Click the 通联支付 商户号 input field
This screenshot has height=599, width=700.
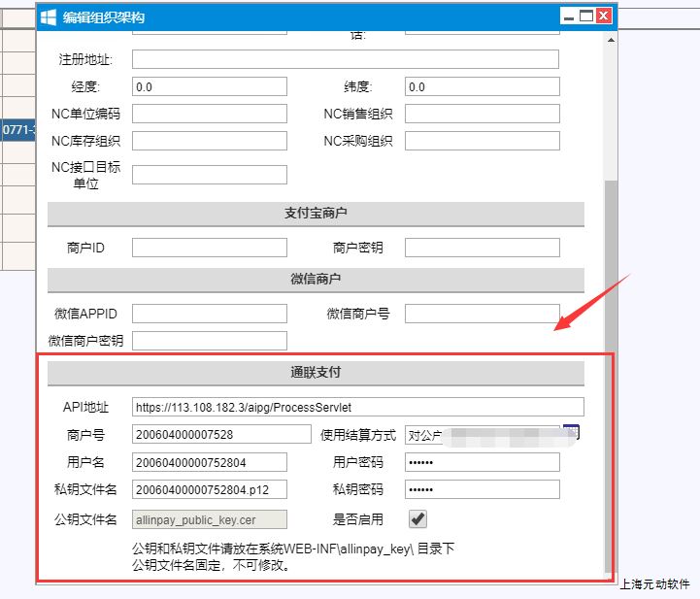210,434
